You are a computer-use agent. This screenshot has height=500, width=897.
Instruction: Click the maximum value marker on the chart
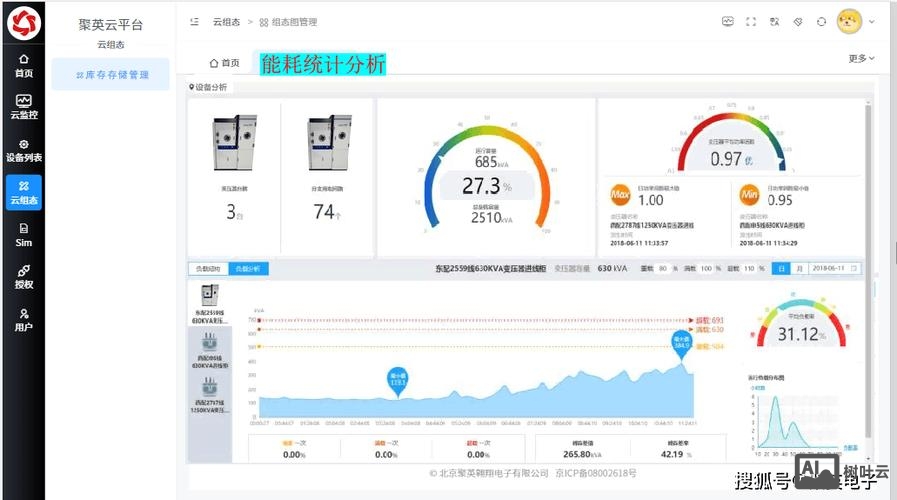[x=681, y=345]
